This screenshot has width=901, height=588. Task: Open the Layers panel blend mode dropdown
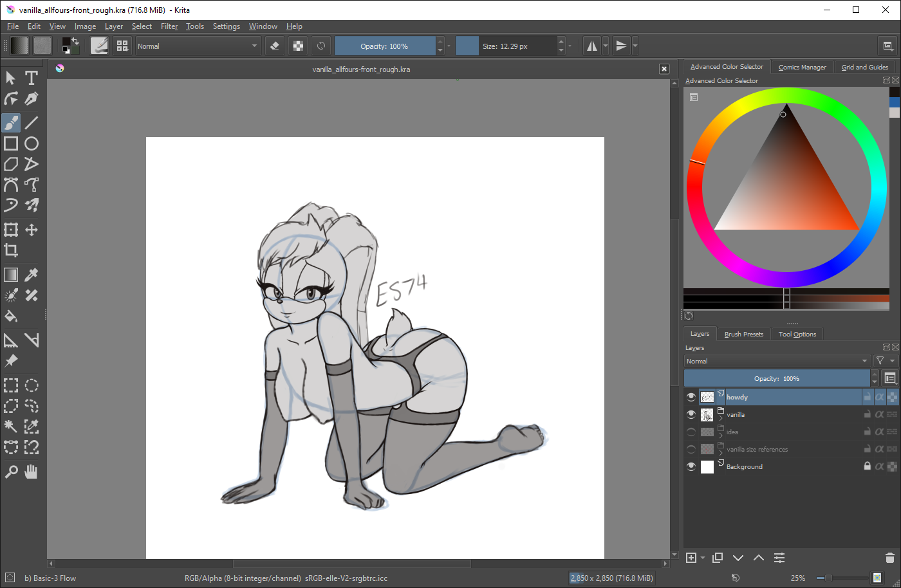click(x=777, y=362)
